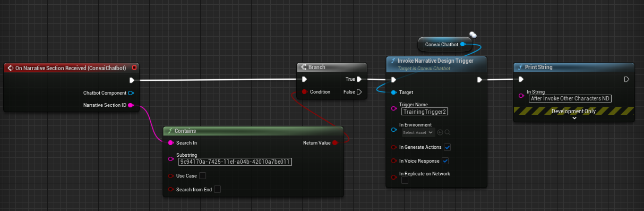Click the Trigger Name input pin
The width and height of the screenshot is (644, 211).
pyautogui.click(x=393, y=108)
